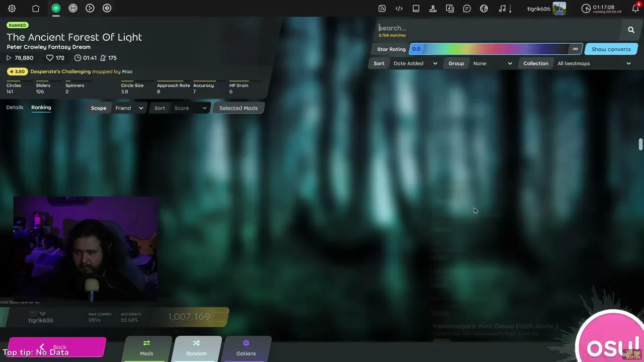The image size is (644, 362).
Task: Click the tigrik626 profile avatar
Action: (559, 9)
